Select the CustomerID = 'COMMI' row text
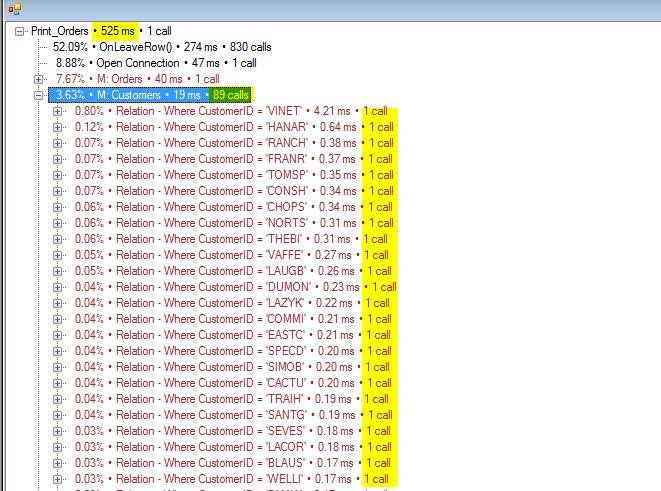Screen dimensions: 661x491 point(233,319)
